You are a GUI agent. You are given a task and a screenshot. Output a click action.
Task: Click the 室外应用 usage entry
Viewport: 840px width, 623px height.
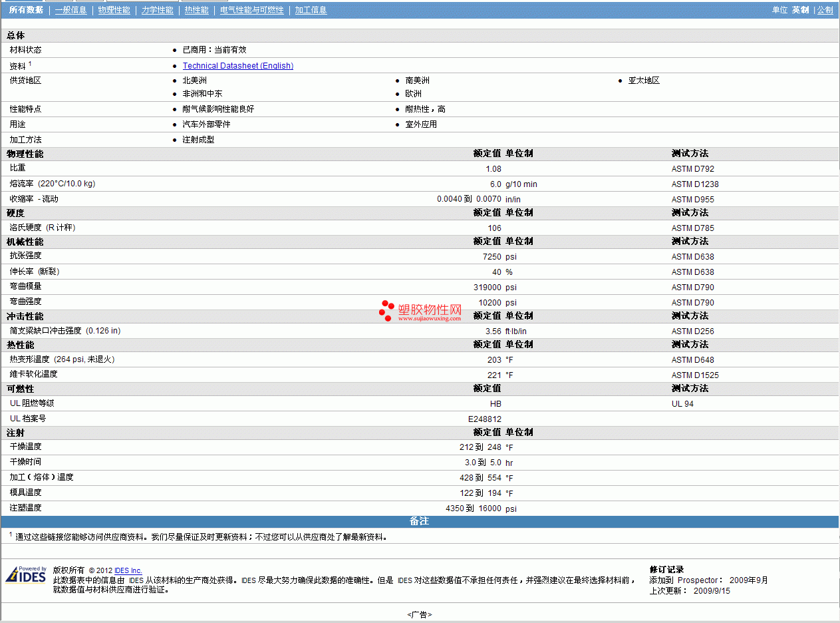click(x=421, y=124)
